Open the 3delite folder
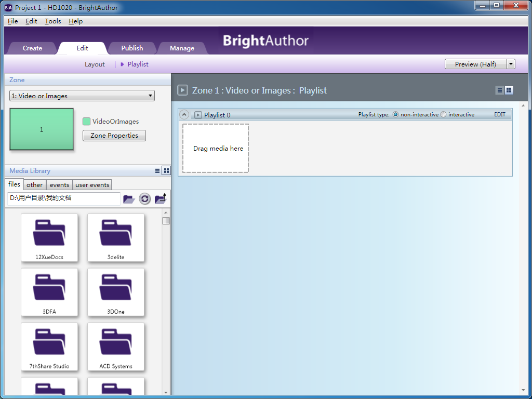Screen dimensions: 532x399 (116, 237)
